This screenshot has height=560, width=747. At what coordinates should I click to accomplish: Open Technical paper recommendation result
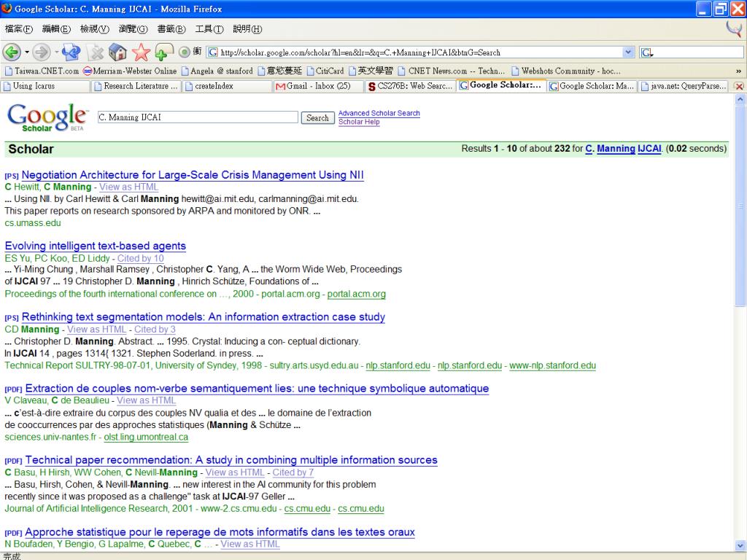tap(231, 460)
